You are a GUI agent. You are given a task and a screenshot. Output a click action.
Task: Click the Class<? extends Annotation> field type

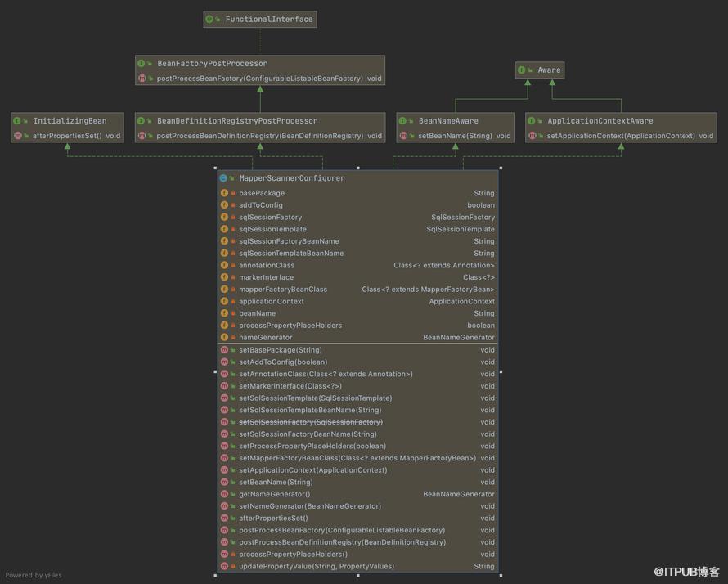pyautogui.click(x=444, y=265)
